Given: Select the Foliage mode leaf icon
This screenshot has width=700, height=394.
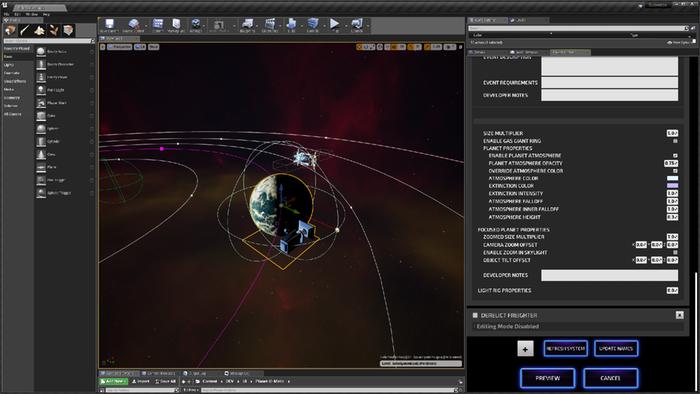Looking at the screenshot, I should pos(54,30).
